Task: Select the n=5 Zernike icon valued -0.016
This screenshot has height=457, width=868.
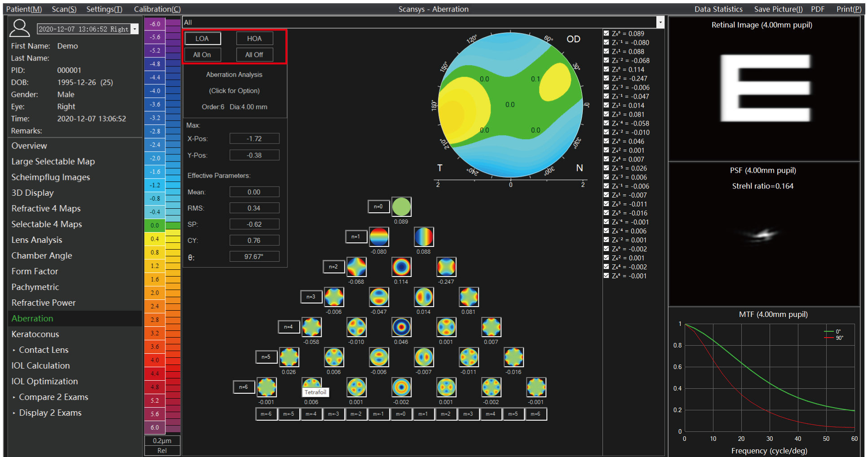Action: pos(514,357)
